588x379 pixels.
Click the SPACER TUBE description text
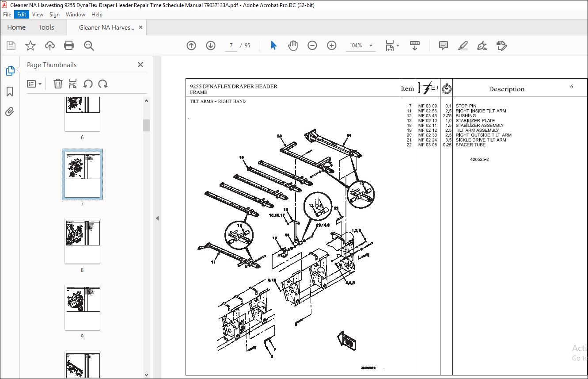click(x=470, y=145)
